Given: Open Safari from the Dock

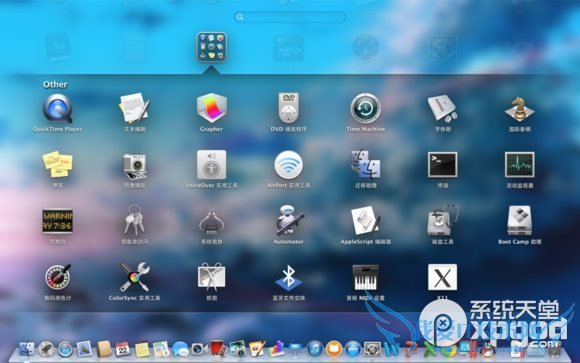Looking at the screenshot, I should [x=65, y=349].
